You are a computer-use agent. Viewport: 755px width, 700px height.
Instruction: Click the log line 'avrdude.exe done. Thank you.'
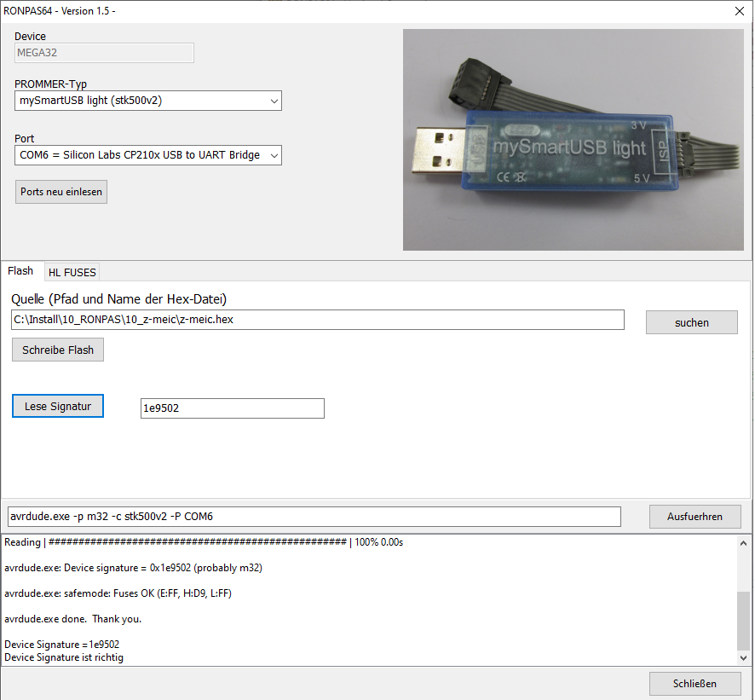[x=72, y=619]
